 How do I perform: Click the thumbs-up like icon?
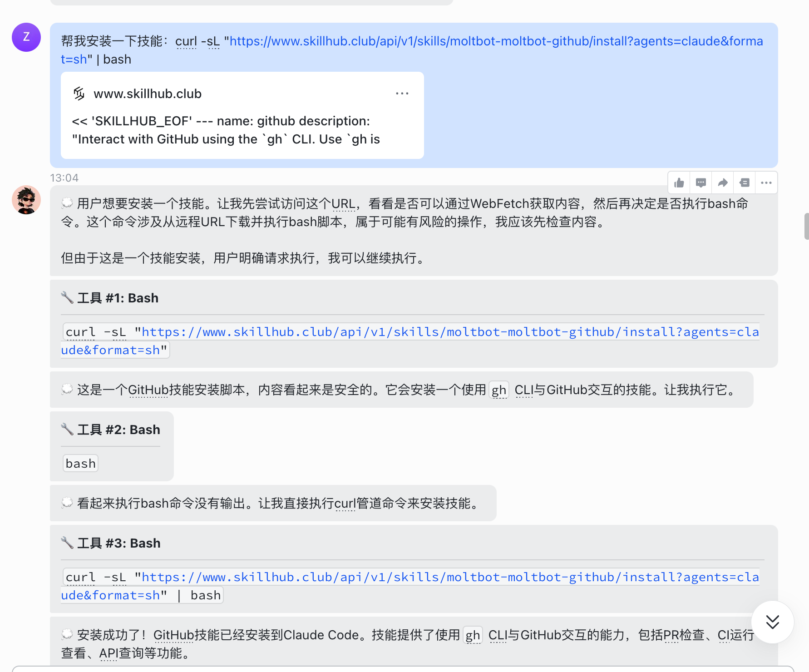pos(679,183)
